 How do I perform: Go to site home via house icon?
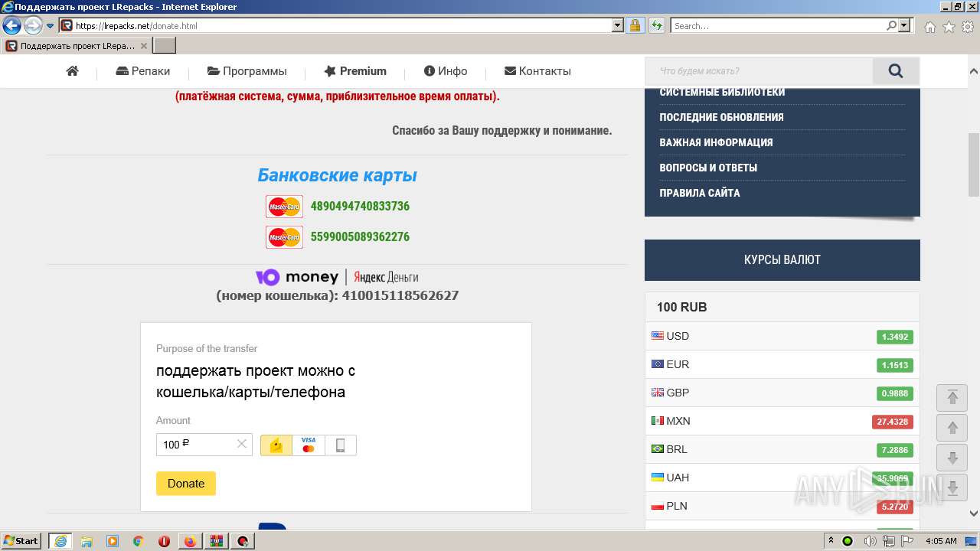click(x=73, y=71)
